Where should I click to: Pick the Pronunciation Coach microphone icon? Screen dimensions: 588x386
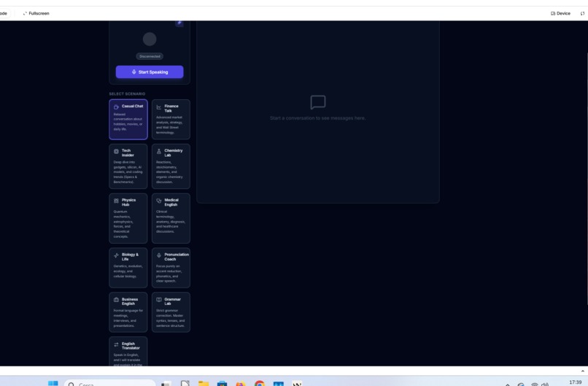158,255
